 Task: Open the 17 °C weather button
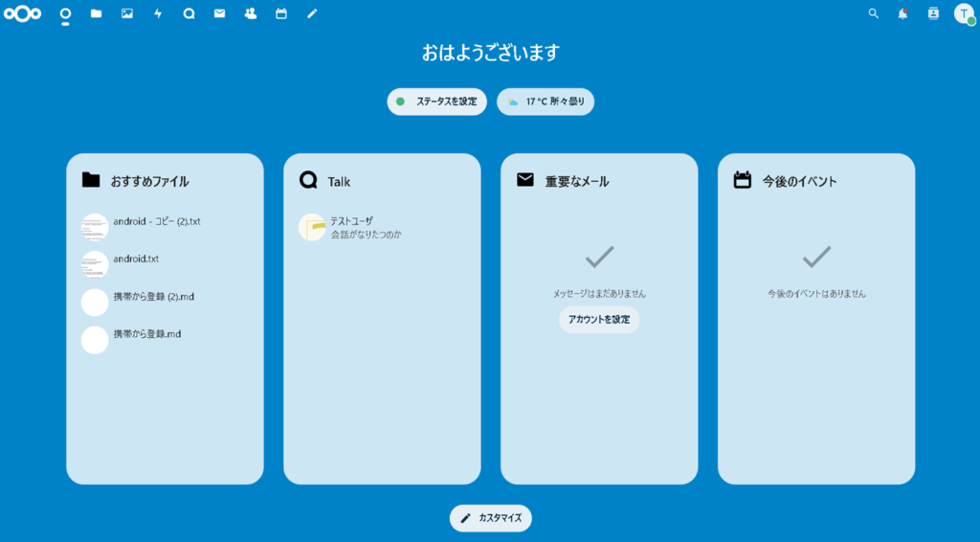pyautogui.click(x=546, y=102)
